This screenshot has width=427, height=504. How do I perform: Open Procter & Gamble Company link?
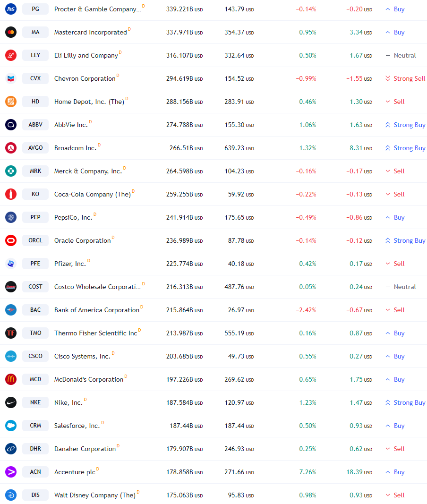[x=97, y=9]
